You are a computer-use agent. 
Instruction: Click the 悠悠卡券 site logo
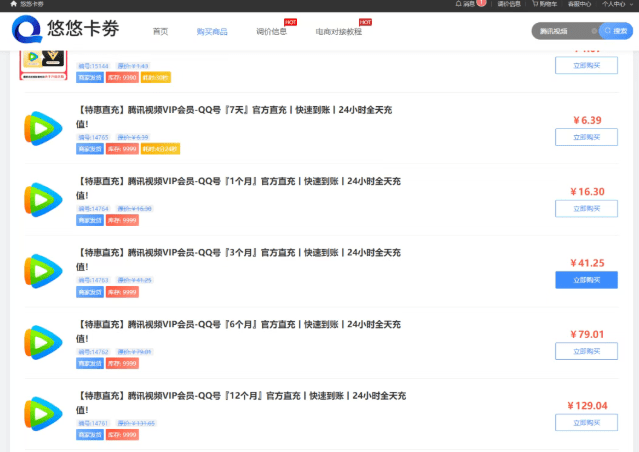coord(65,31)
